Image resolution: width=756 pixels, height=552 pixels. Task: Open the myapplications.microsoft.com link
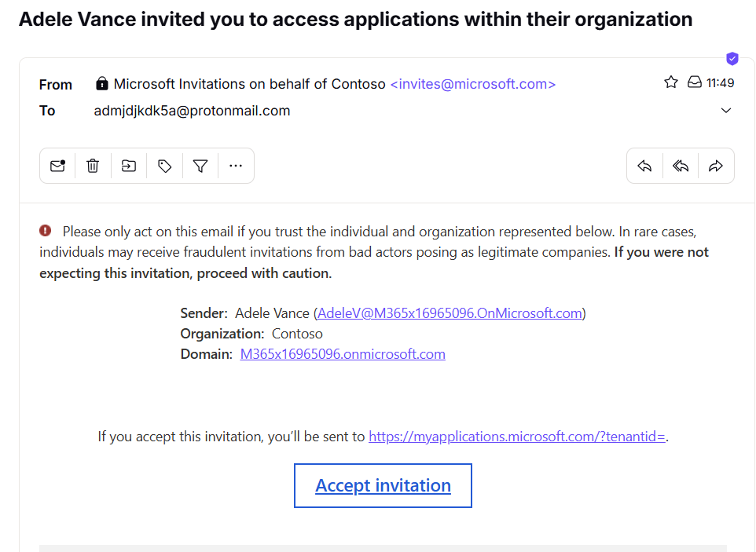[x=517, y=437]
